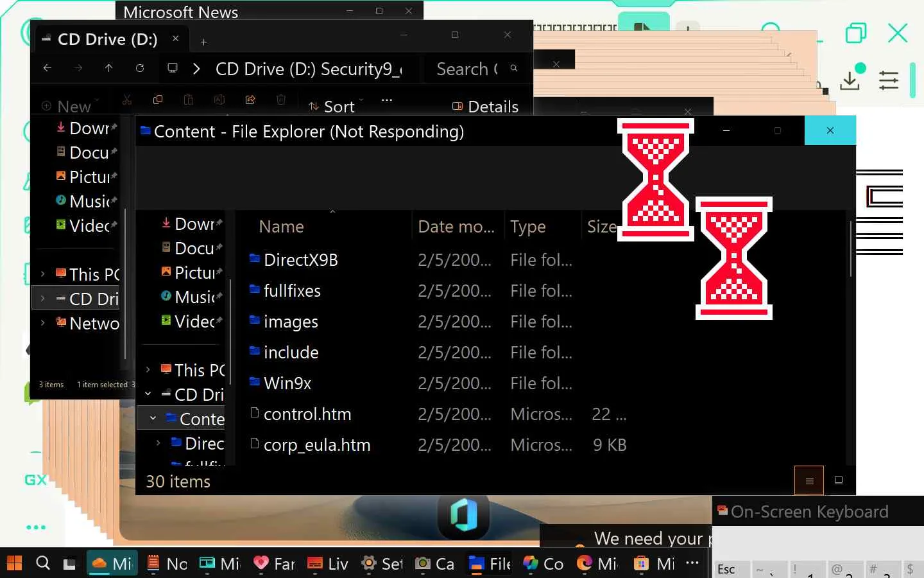Select the fullfixes folder row
This screenshot has height=578, width=924.
[x=438, y=291]
